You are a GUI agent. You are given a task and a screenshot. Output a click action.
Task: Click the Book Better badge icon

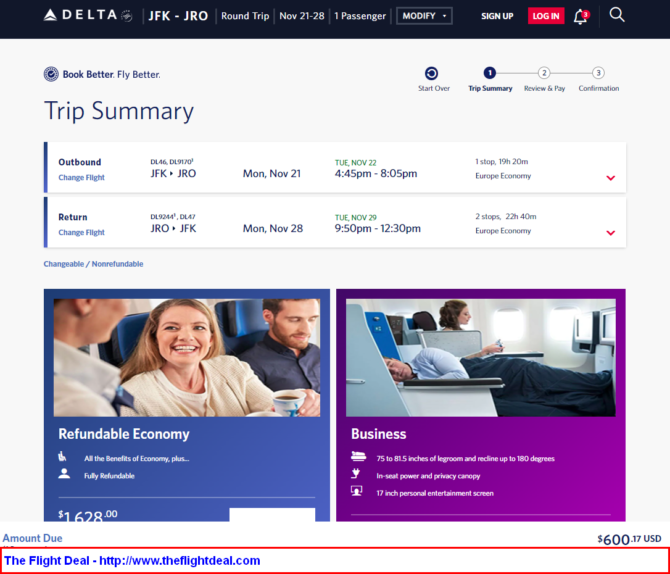click(51, 74)
